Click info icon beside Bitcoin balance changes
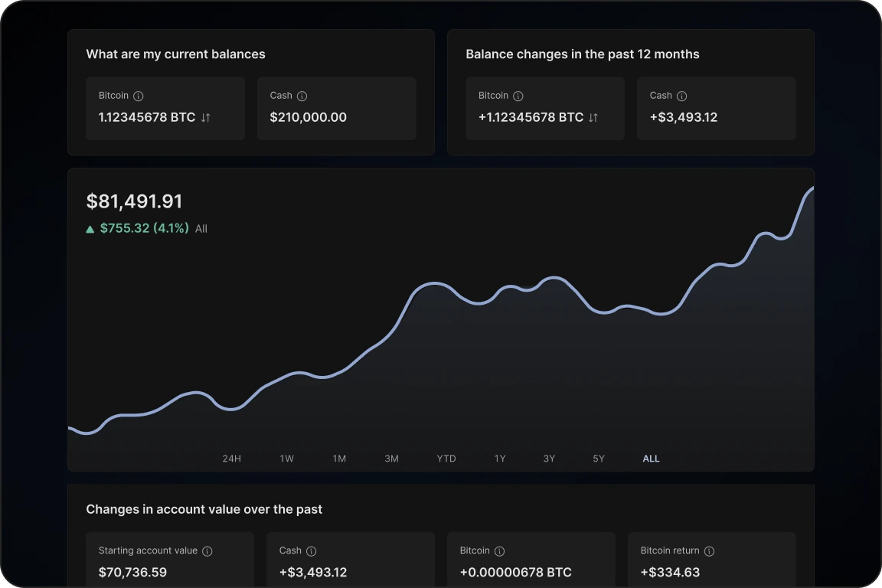The image size is (882, 588). pyautogui.click(x=518, y=96)
